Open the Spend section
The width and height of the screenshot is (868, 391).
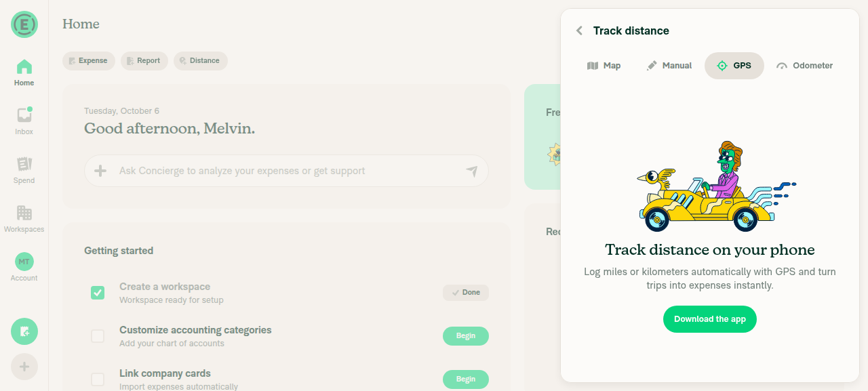[24, 171]
